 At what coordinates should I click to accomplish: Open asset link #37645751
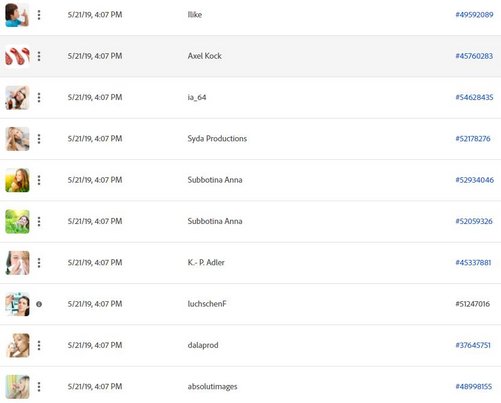click(x=473, y=345)
